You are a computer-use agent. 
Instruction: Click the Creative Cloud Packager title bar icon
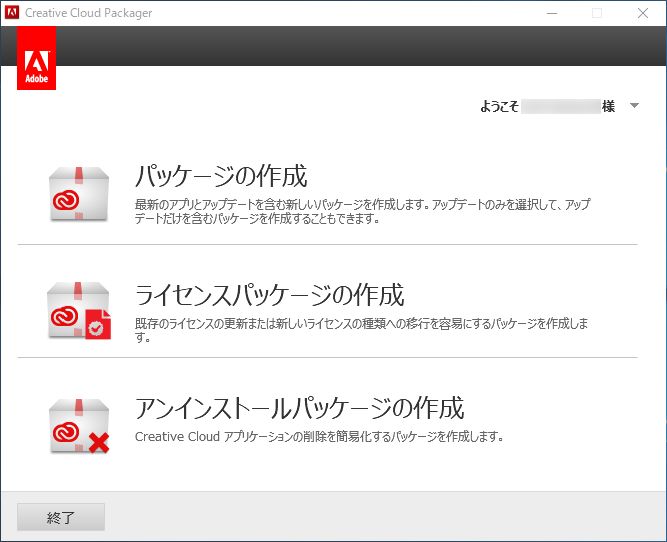[12, 13]
